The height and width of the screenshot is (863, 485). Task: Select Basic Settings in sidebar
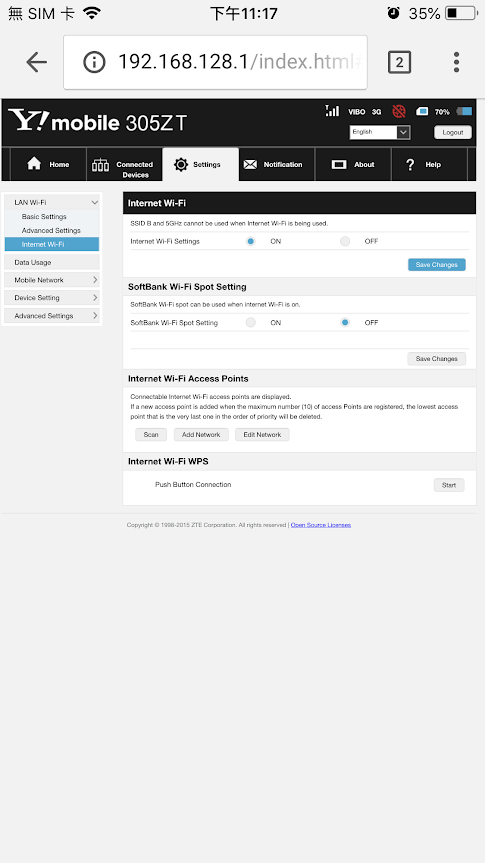[44, 217]
